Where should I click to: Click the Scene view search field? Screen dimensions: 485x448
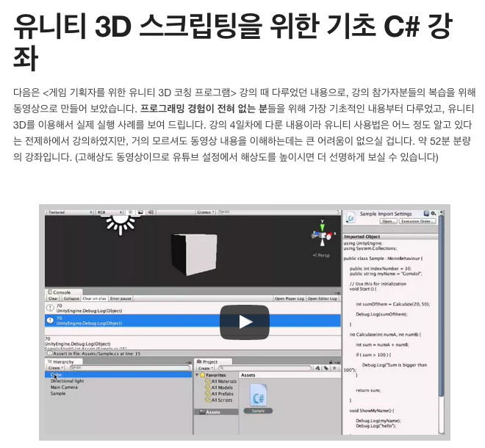pyautogui.click(x=278, y=212)
